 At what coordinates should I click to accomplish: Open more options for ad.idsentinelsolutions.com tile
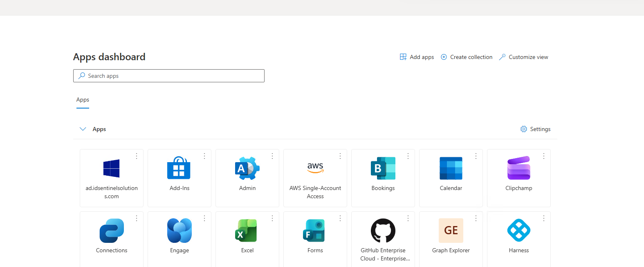(137, 156)
